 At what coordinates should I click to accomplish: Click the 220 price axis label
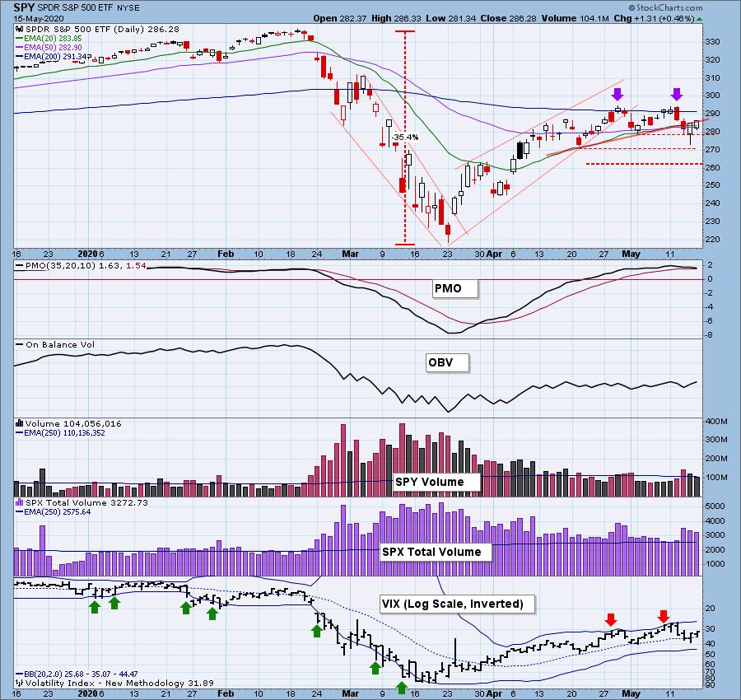pyautogui.click(x=713, y=239)
